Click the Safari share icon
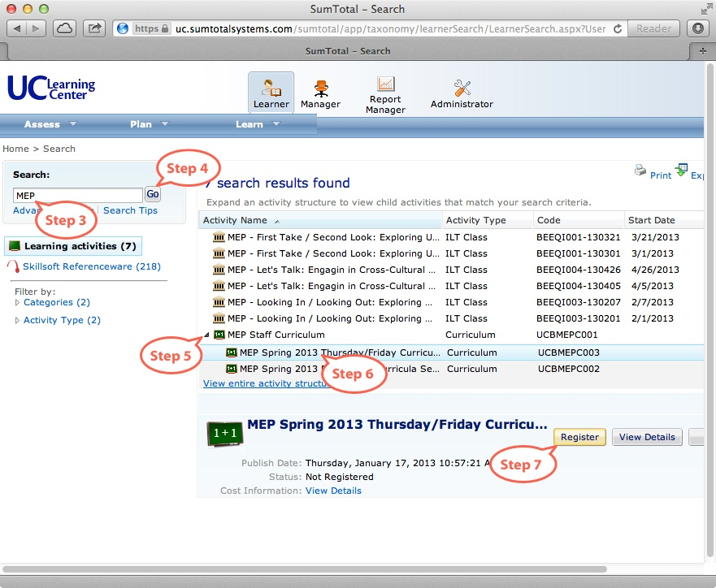The height and width of the screenshot is (588, 716). [94, 28]
